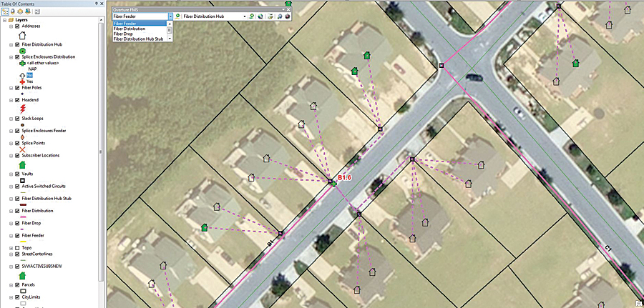Click the yellow Fiber Feeder line swatch
Screen dimensions: 644x308
pyautogui.click(x=23, y=242)
